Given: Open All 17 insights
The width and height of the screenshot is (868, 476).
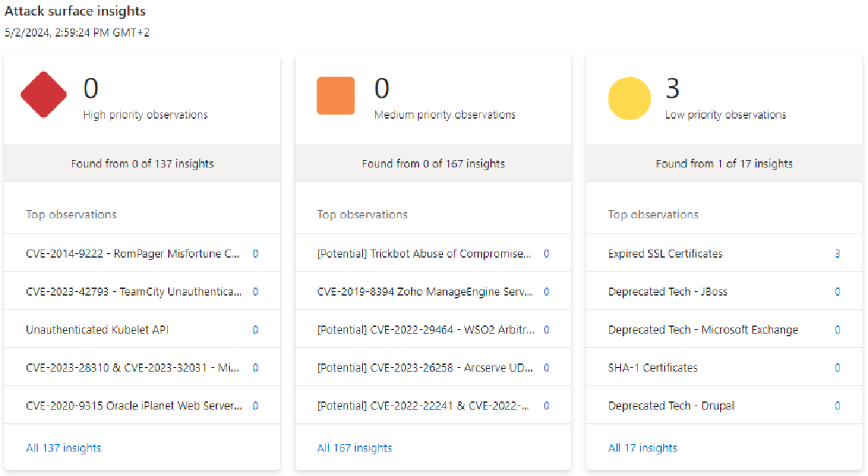Looking at the screenshot, I should tap(642, 448).
